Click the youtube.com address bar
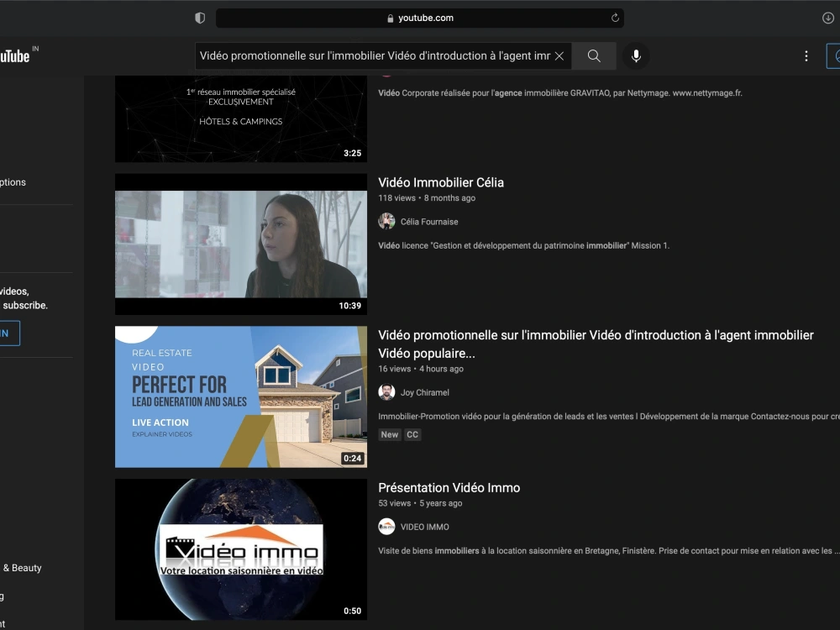Screen dimensions: 840x630 pyautogui.click(x=419, y=18)
